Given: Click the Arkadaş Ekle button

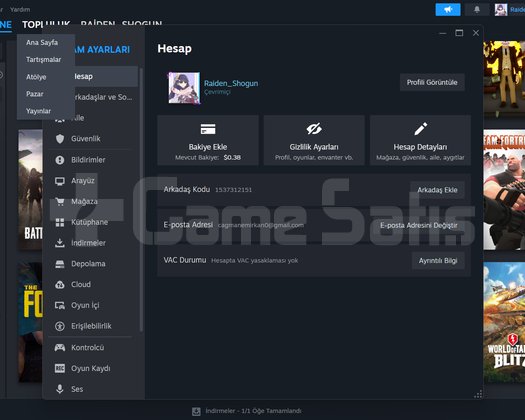Looking at the screenshot, I should (437, 190).
